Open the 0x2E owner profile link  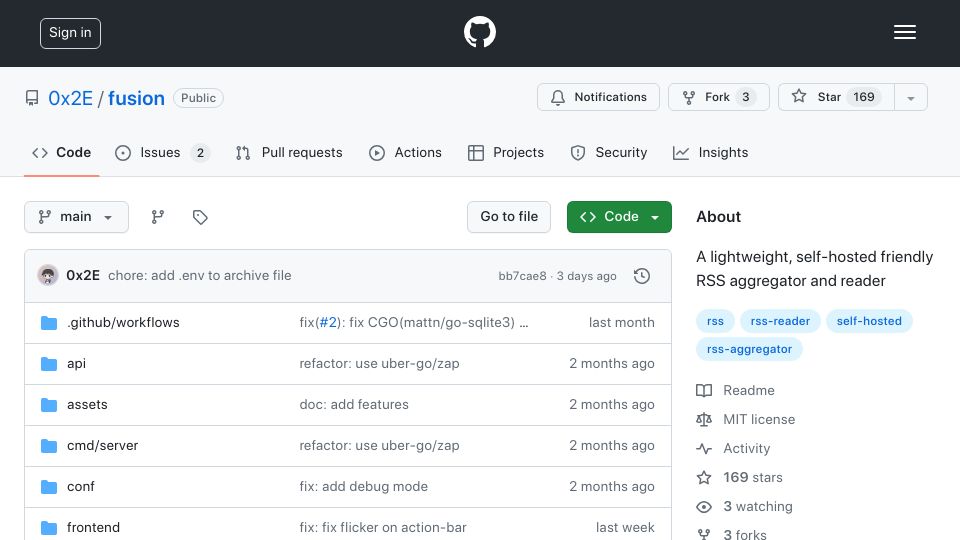pos(70,98)
